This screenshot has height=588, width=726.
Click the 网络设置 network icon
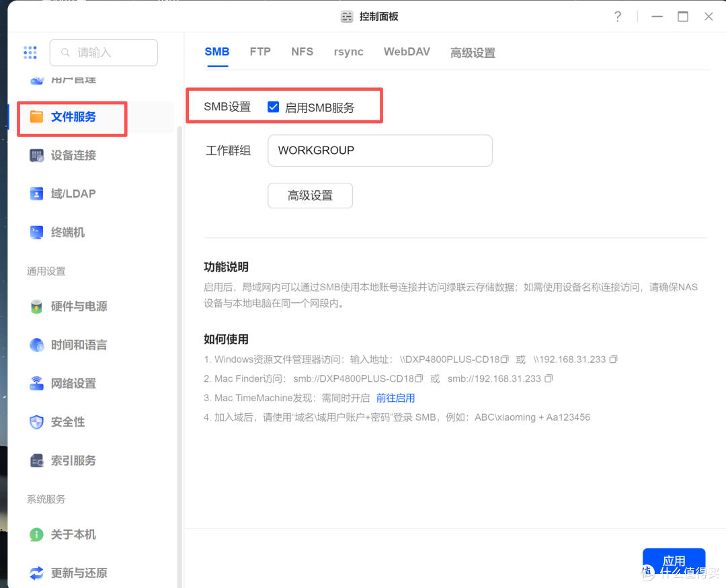(36, 383)
